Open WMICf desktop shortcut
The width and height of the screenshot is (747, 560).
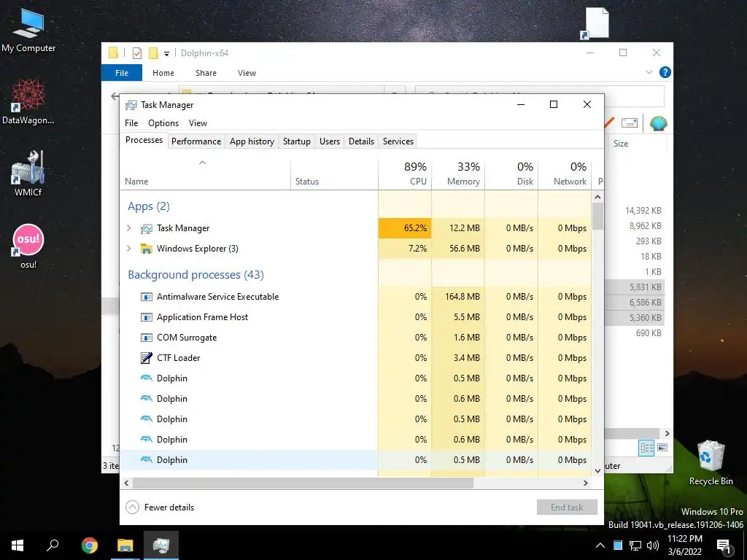click(28, 173)
